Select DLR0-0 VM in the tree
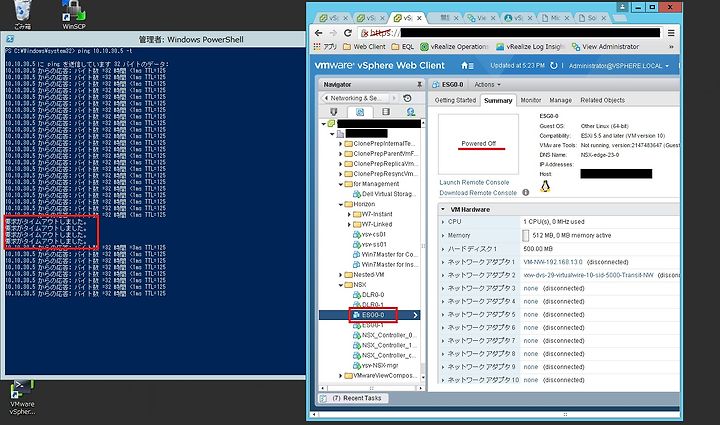720x425 pixels. 369,295
